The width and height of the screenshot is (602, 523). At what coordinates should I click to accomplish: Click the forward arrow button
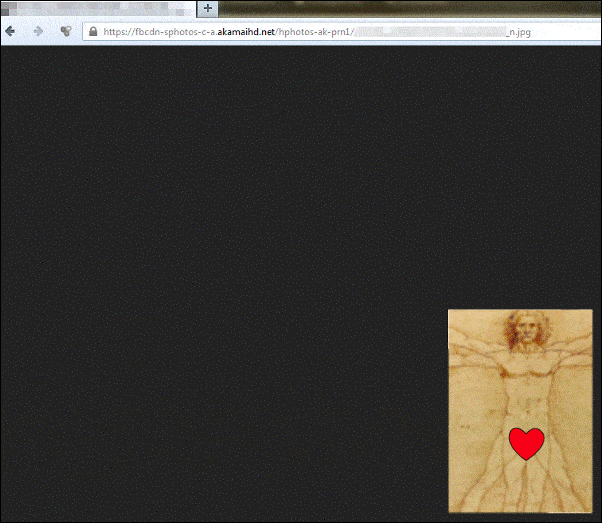[x=38, y=31]
